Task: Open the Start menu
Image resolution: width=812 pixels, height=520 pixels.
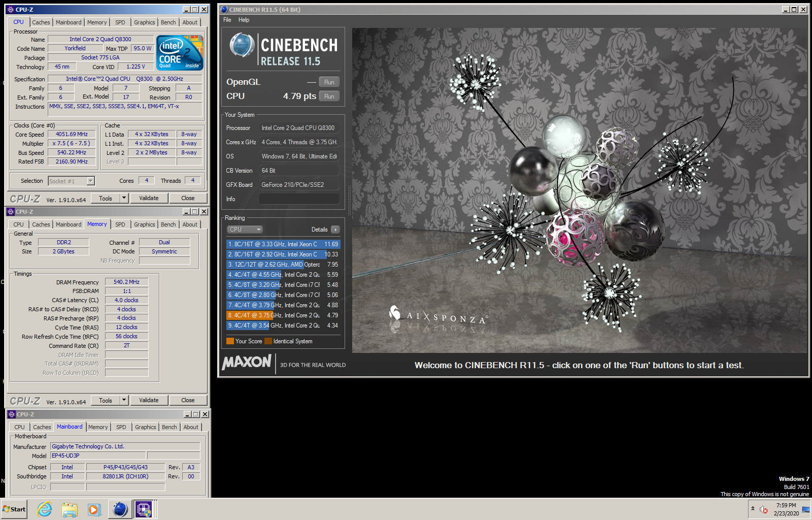Action: coord(14,509)
